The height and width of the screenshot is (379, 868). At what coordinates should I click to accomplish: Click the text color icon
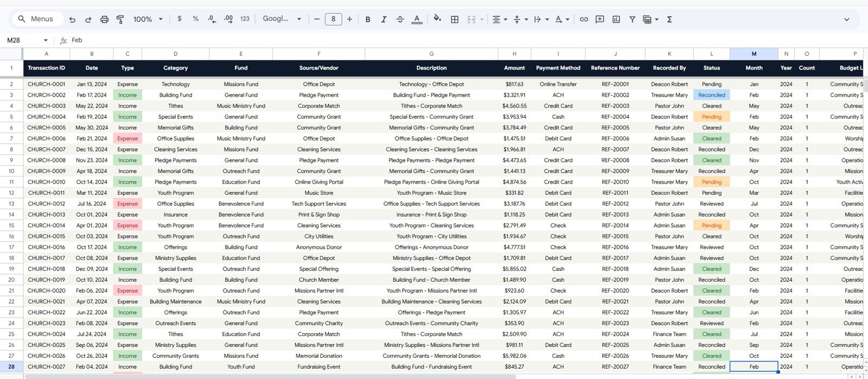(x=417, y=19)
